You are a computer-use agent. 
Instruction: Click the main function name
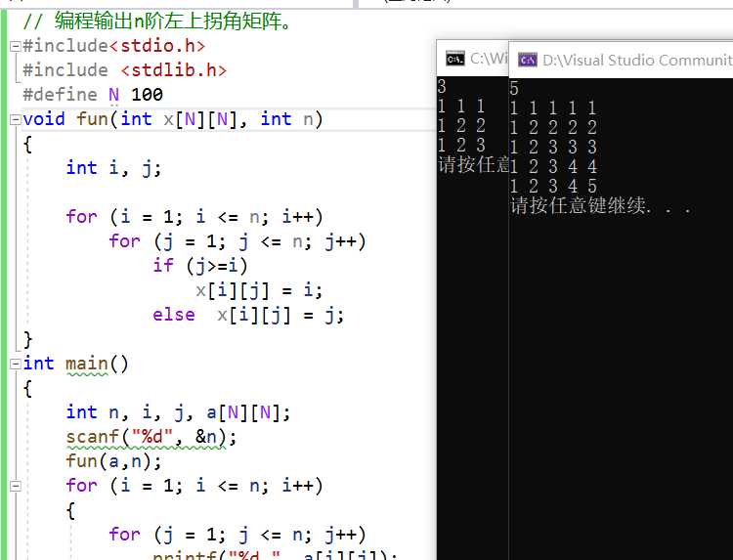(87, 364)
